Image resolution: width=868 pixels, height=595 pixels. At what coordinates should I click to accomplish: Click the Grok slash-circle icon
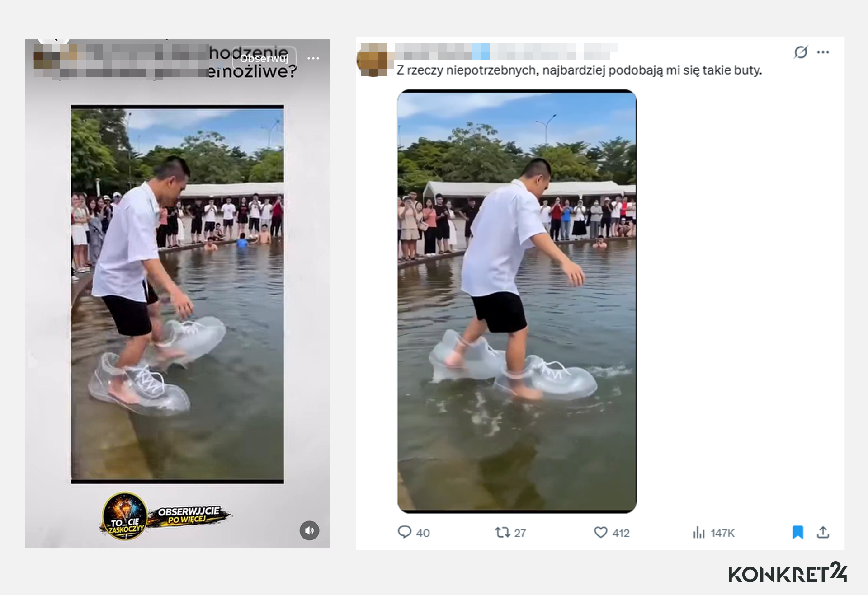pyautogui.click(x=801, y=52)
